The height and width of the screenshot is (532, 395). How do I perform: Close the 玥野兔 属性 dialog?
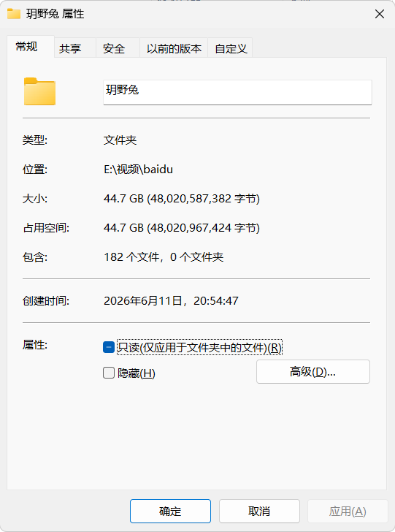380,14
